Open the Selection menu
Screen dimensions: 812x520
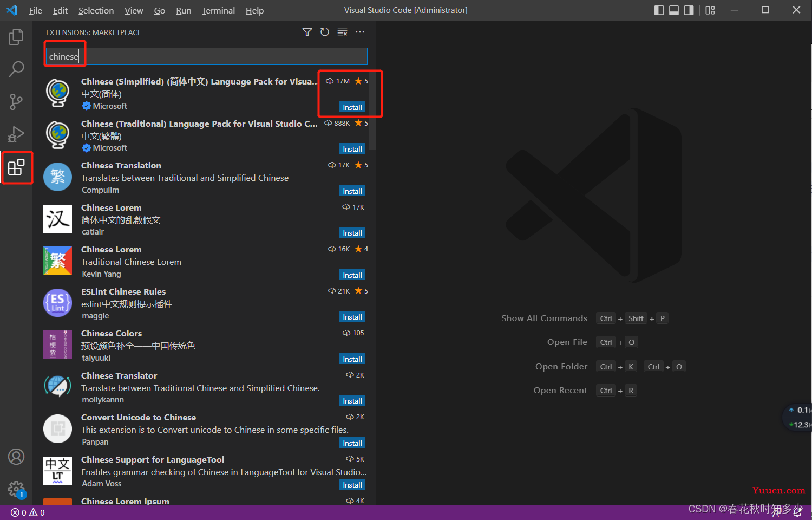[96, 10]
